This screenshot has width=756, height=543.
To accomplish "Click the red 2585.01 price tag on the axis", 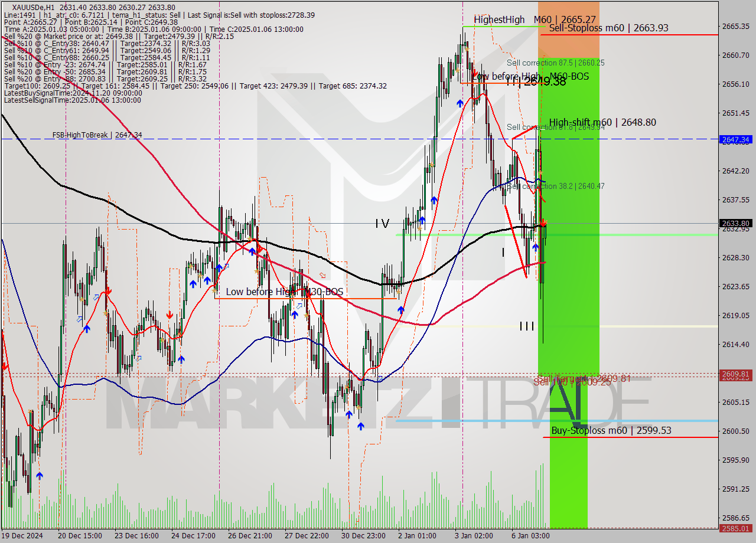I will point(736,528).
